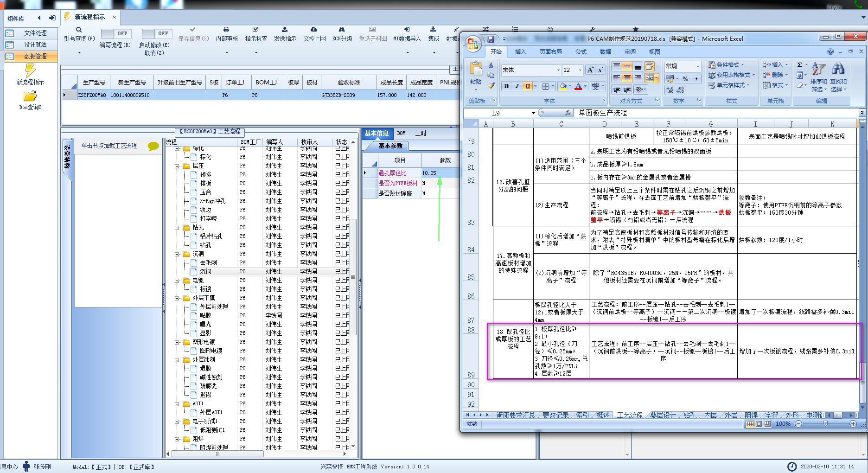The height and width of the screenshot is (473, 868).
Task: Toggle the 启动修改 OFF switch
Action: 157,33
